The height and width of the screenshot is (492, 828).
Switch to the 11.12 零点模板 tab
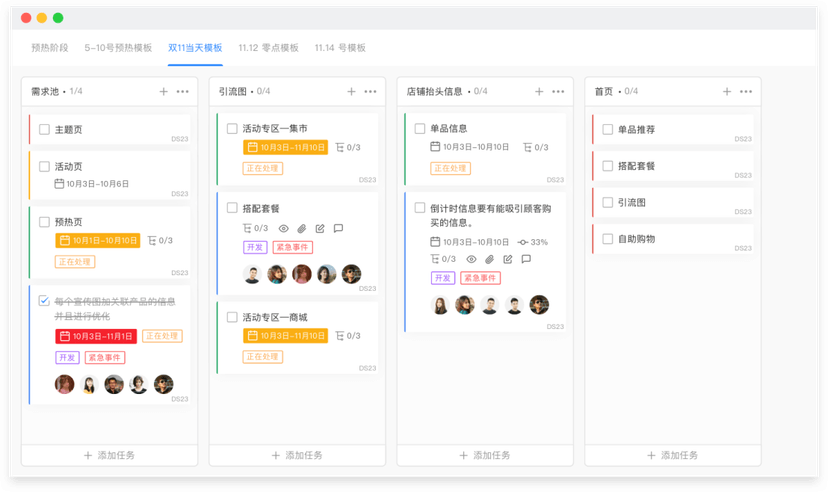(x=268, y=48)
